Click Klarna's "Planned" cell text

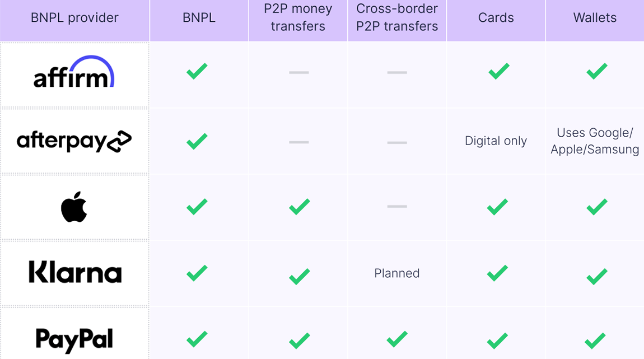396,273
